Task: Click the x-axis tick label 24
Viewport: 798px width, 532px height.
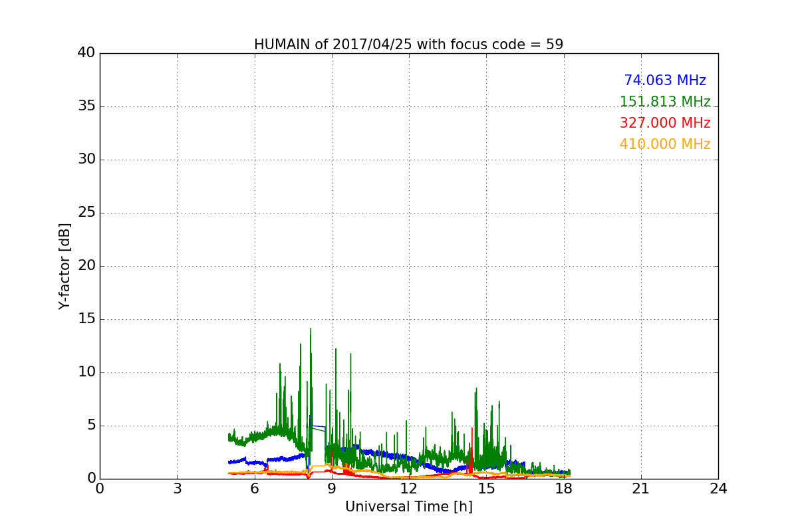Action: 718,489
